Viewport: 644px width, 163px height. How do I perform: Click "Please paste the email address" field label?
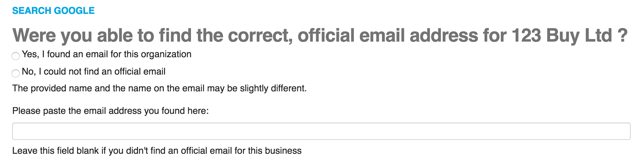point(110,111)
